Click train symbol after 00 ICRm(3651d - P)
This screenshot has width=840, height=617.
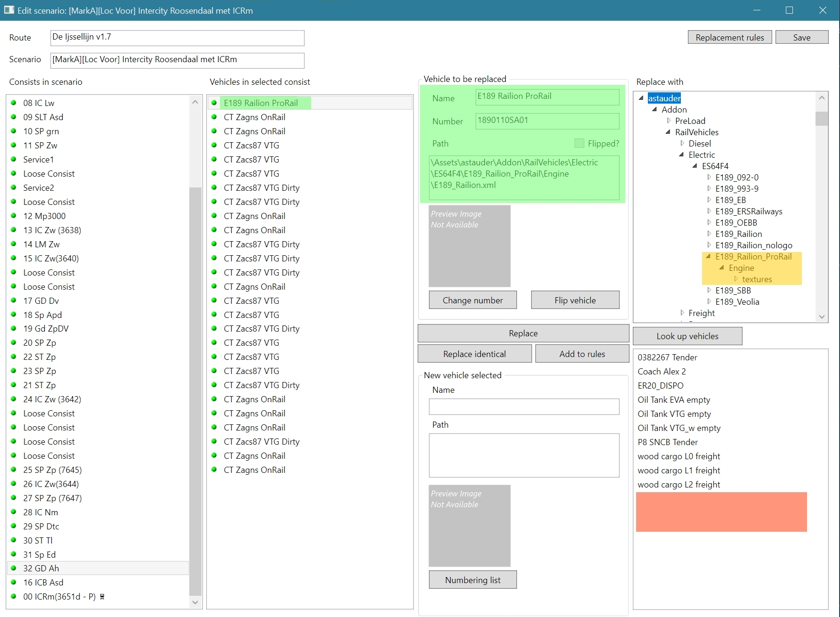(102, 597)
